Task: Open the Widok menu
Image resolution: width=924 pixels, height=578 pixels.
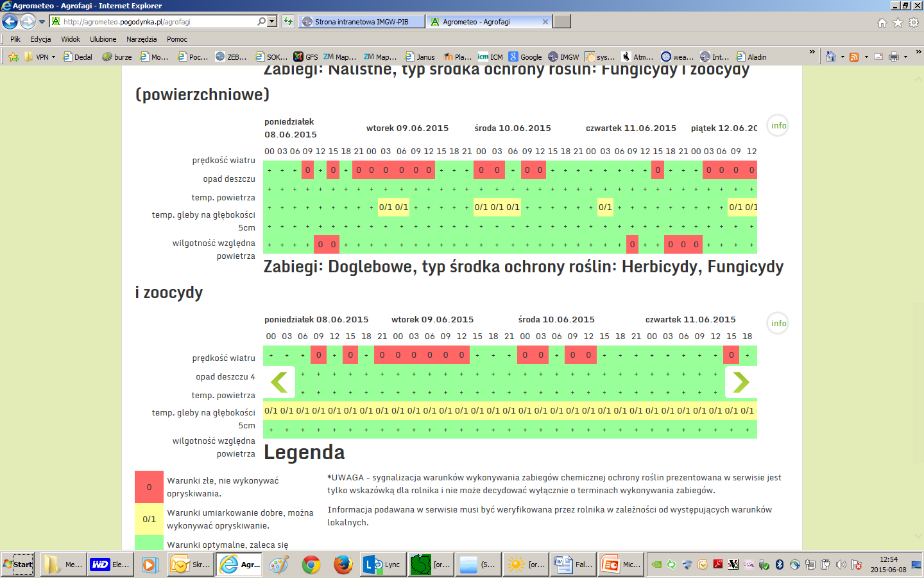Action: tap(71, 39)
